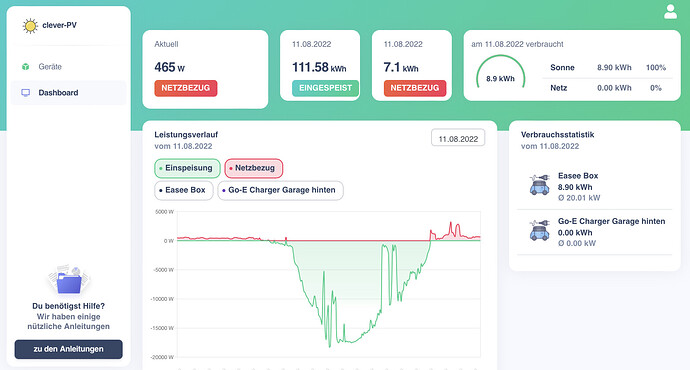Click the zu den Anleitungen button
The height and width of the screenshot is (370, 690).
pos(69,349)
